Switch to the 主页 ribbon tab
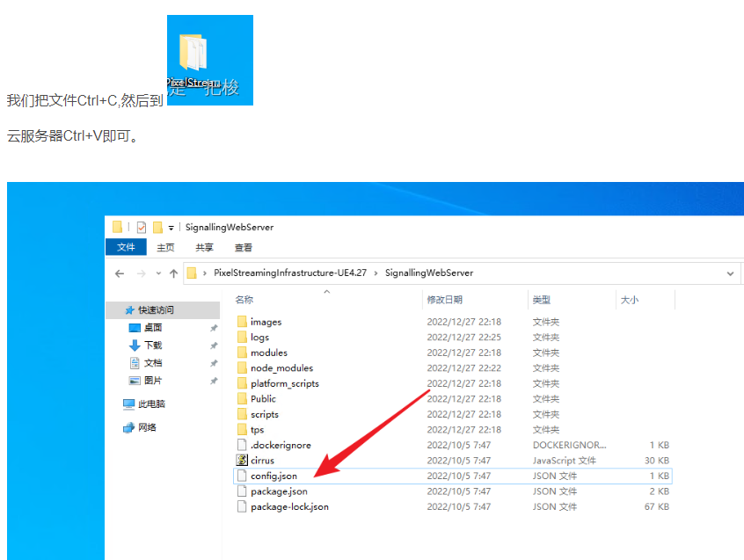Viewport: 744px width, 560px height. [165, 248]
